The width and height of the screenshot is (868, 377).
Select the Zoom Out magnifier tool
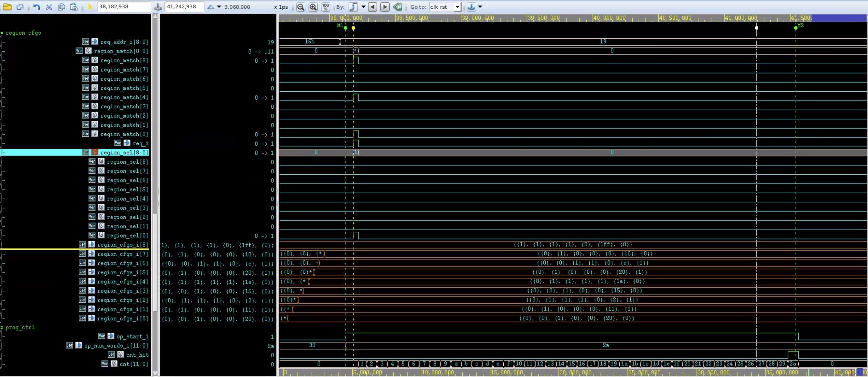click(301, 7)
